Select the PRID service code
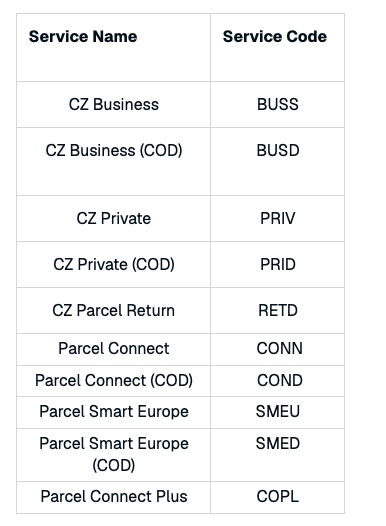Viewport: 386px width, 526px height. coord(278,264)
